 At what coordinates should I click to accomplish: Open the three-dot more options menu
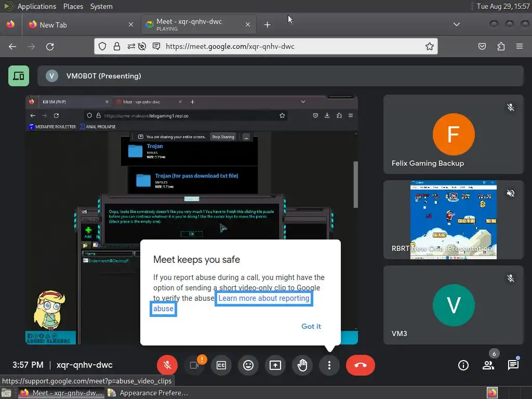[x=329, y=365]
